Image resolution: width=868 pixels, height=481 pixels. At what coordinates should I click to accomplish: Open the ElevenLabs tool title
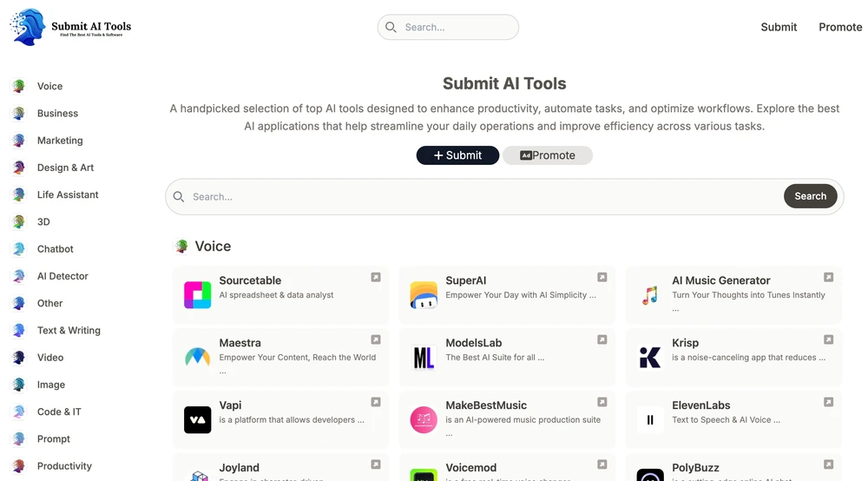[700, 405]
